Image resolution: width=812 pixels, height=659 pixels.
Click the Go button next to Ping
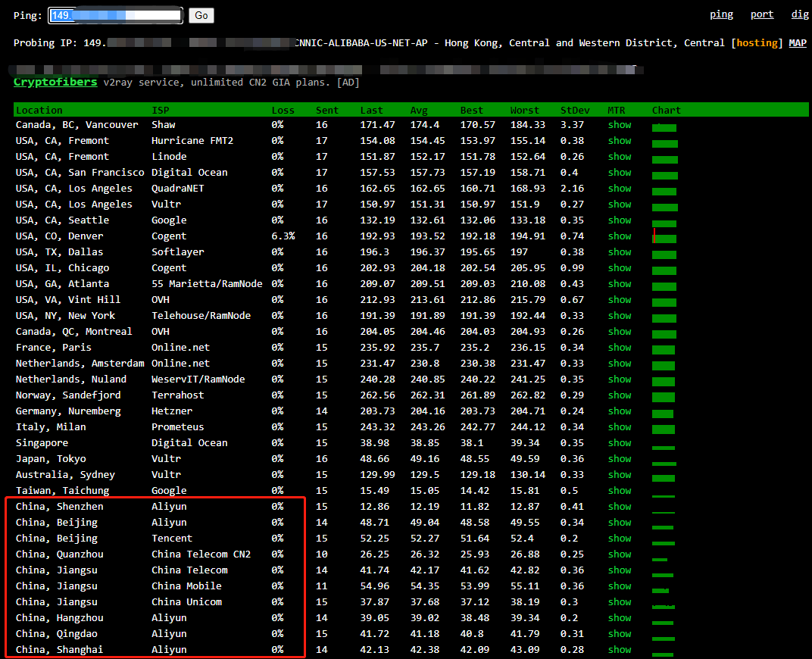coord(201,15)
